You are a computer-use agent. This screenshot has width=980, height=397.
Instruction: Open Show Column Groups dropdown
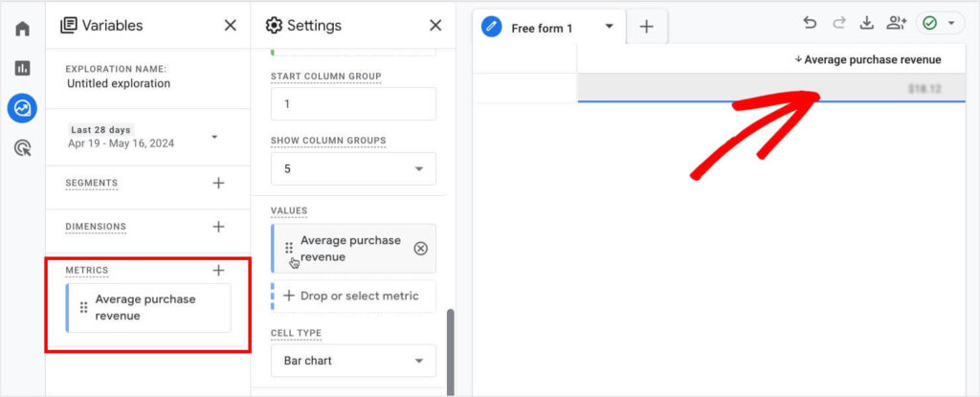click(353, 168)
